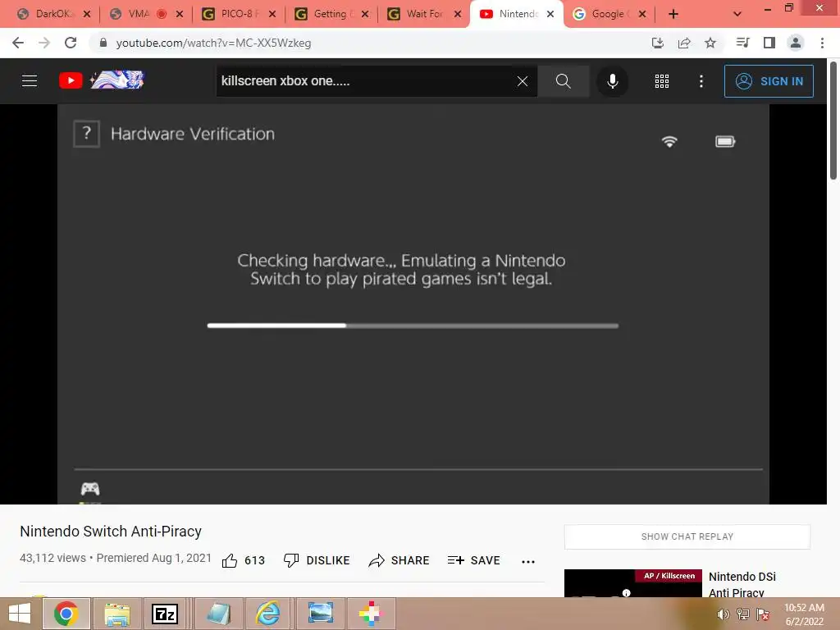
Task: Open Internet Explorer from taskbar
Action: click(x=267, y=614)
